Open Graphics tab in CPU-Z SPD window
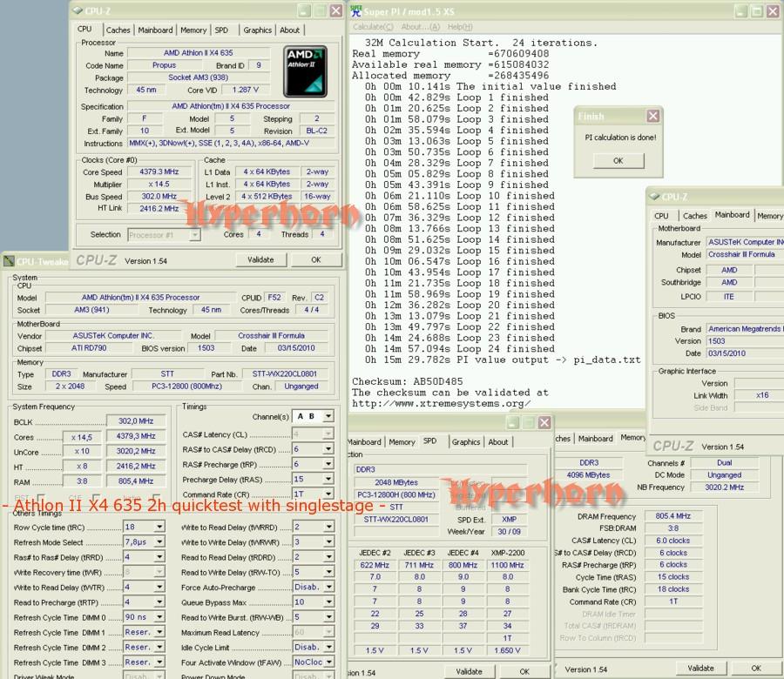The image size is (784, 679). (466, 442)
